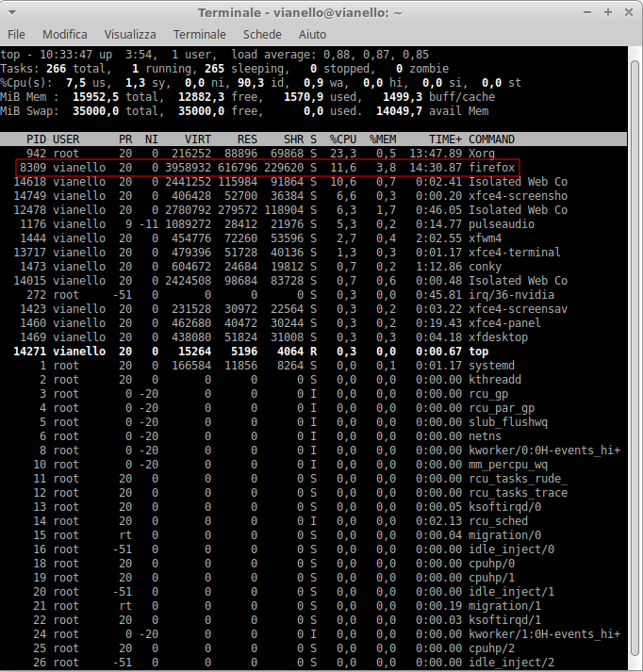Open the File menu
This screenshot has width=643, height=672.
click(x=16, y=34)
